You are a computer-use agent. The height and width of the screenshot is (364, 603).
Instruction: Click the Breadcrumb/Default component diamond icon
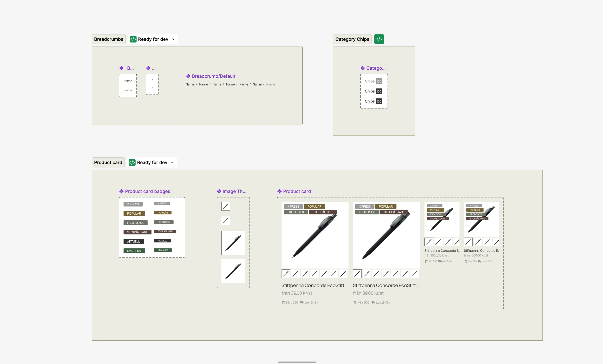[188, 76]
